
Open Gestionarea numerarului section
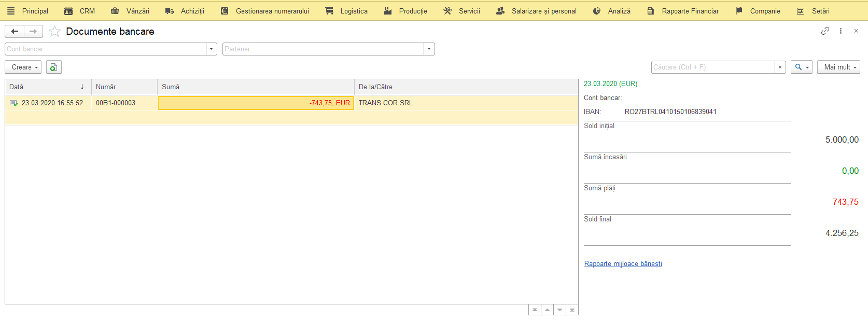(272, 11)
